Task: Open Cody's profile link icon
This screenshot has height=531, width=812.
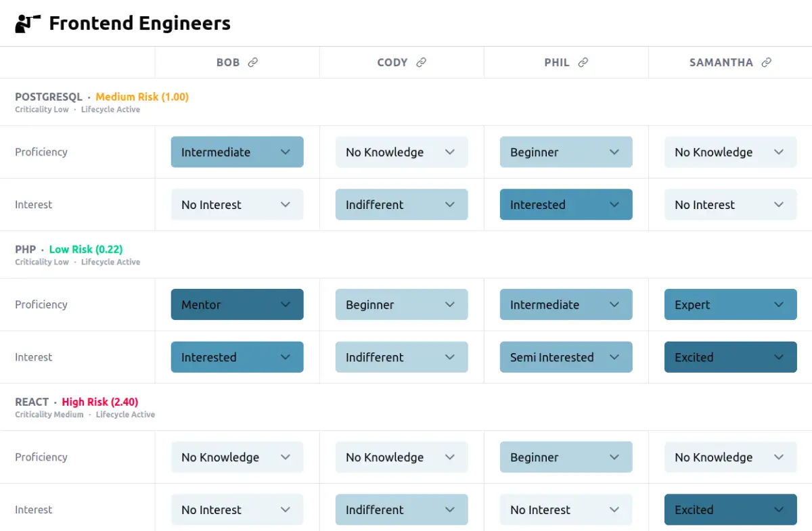Action: click(420, 62)
